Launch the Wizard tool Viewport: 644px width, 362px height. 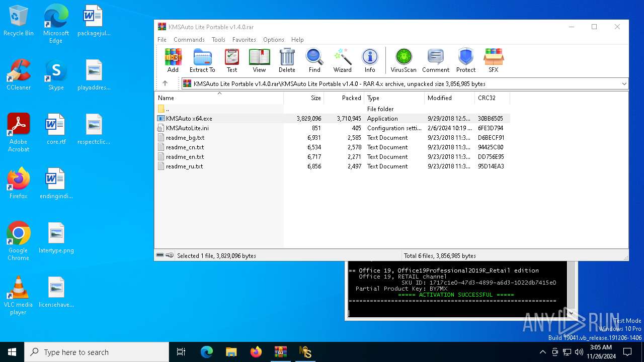pyautogui.click(x=342, y=60)
